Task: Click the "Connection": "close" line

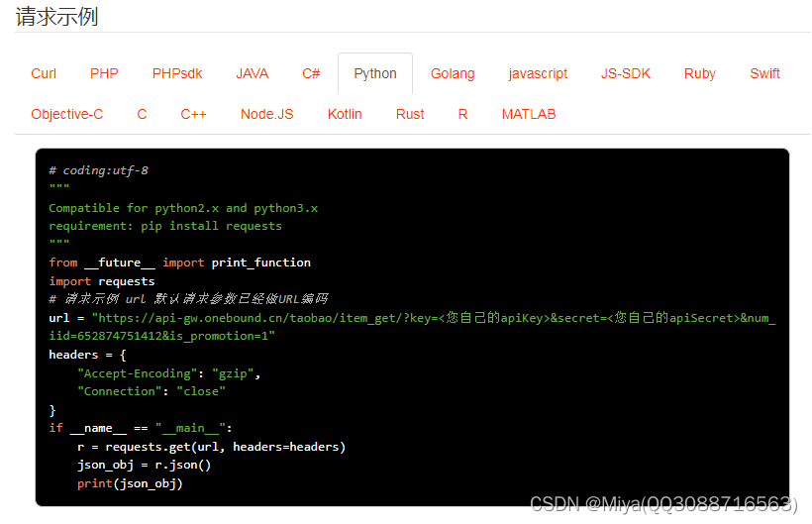Action: (152, 391)
